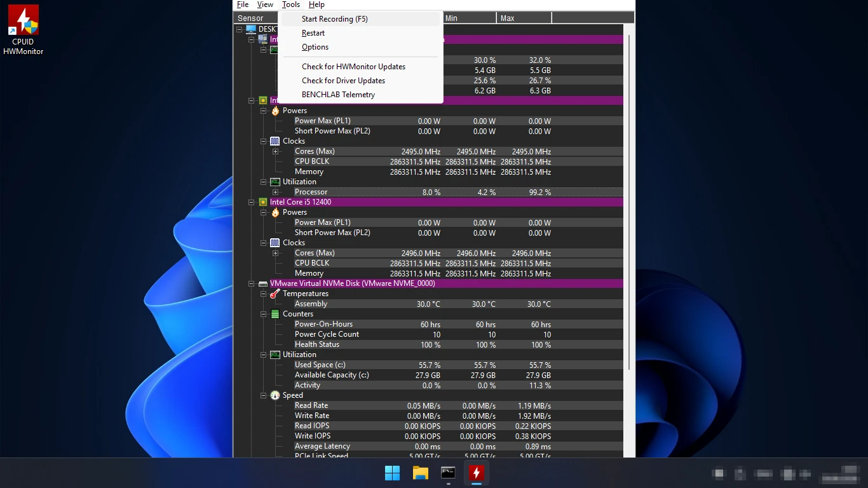
Task: Click the Utilization graph icon above the Processor row
Action: pyautogui.click(x=275, y=182)
